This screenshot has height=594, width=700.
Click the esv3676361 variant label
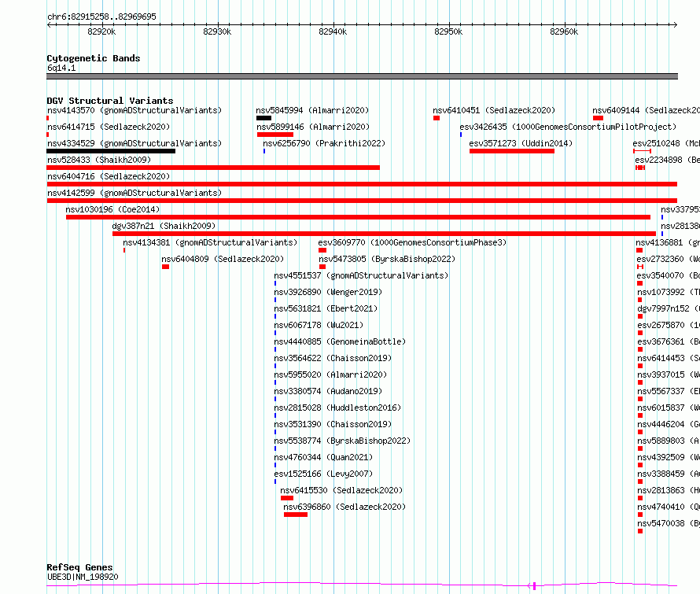(x=669, y=341)
